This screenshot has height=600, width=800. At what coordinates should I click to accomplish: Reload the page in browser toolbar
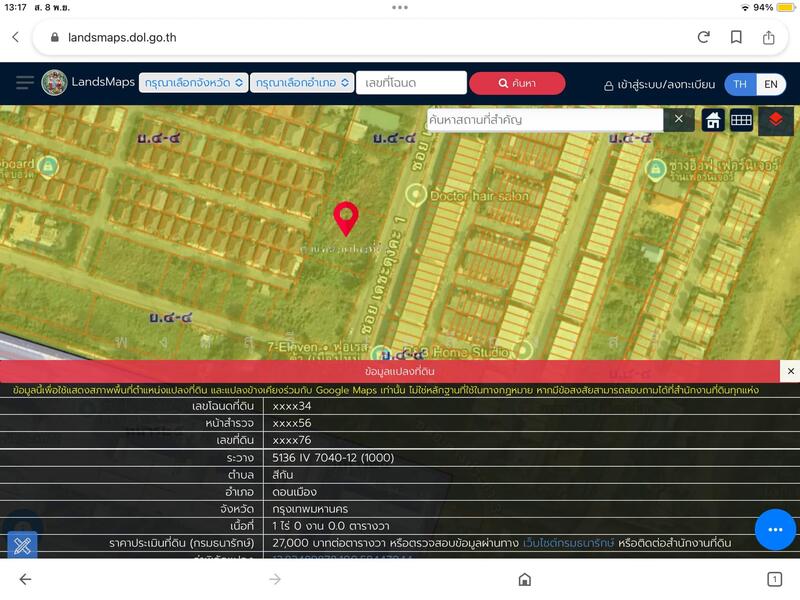point(704,37)
